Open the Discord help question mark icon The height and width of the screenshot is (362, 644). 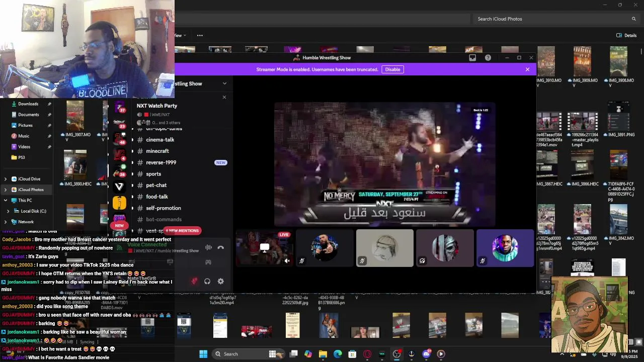pyautogui.click(x=488, y=58)
